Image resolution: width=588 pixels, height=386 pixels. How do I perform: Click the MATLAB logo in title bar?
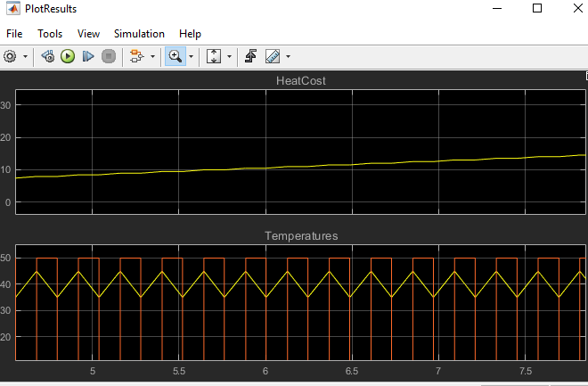click(13, 8)
